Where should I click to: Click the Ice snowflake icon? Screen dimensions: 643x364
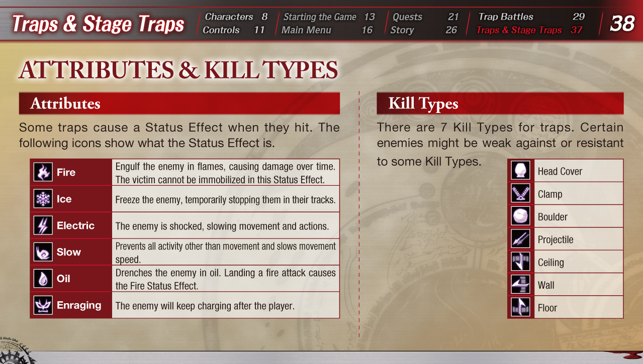coord(43,199)
